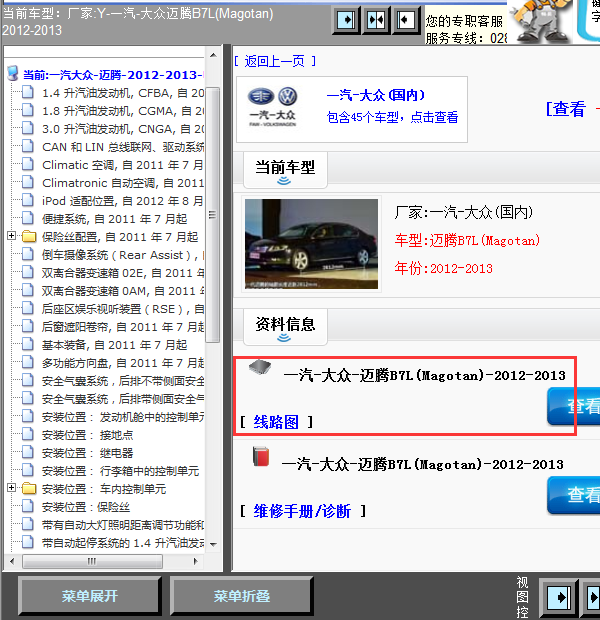Image resolution: width=600 pixels, height=620 pixels.
Task: Click the tree vertical scrollbar thumb
Action: pos(213,215)
